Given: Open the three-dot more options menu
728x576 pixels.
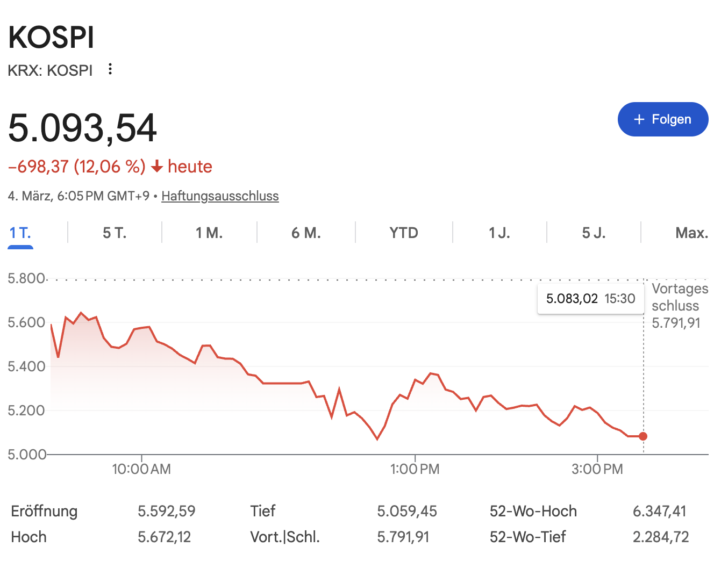Looking at the screenshot, I should coord(110,69).
